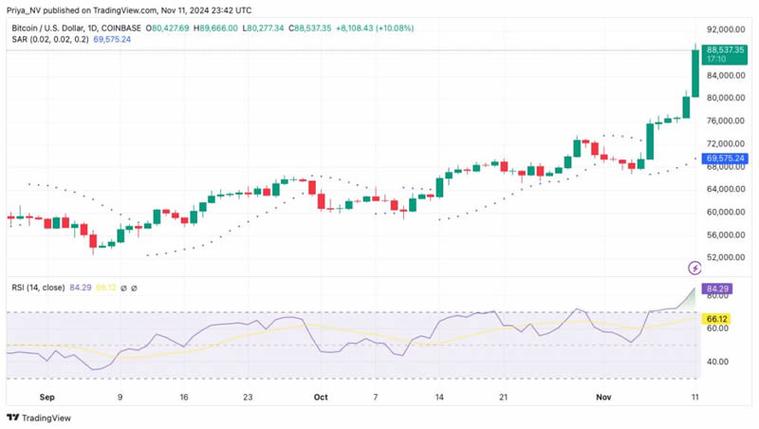Image resolution: width=759 pixels, height=429 pixels.
Task: Select the RSI (14, close) indicator legend
Action: [x=38, y=288]
